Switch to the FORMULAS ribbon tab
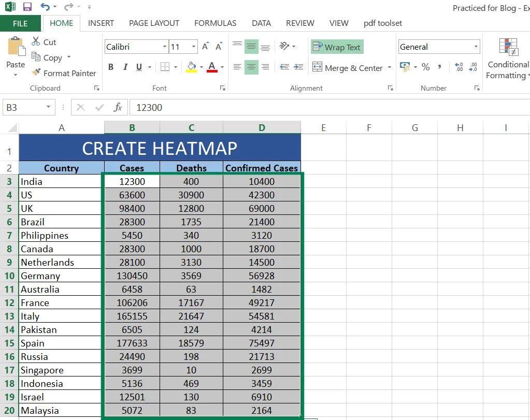The width and height of the screenshot is (530, 420). [215, 23]
